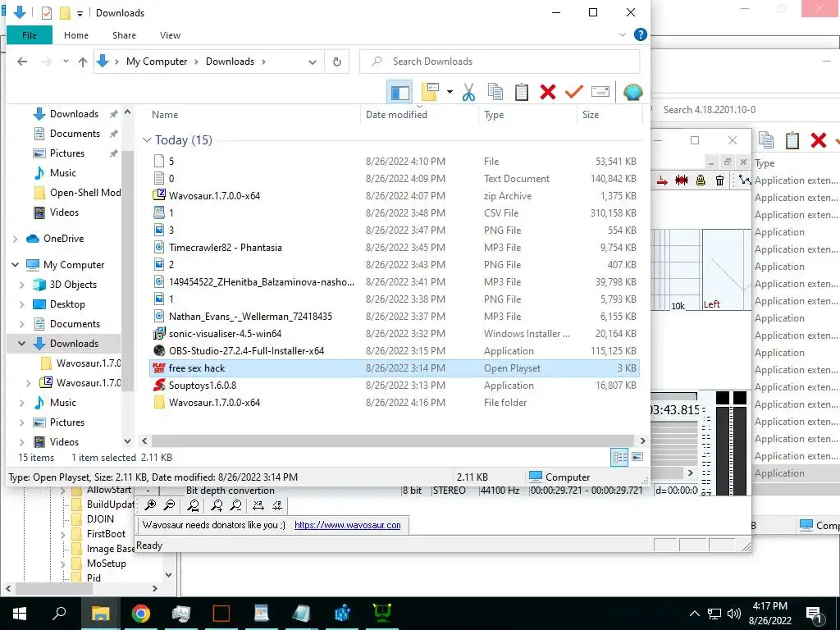Click the Copy icon in Downloads toolbar
The image size is (840, 630).
pyautogui.click(x=495, y=92)
